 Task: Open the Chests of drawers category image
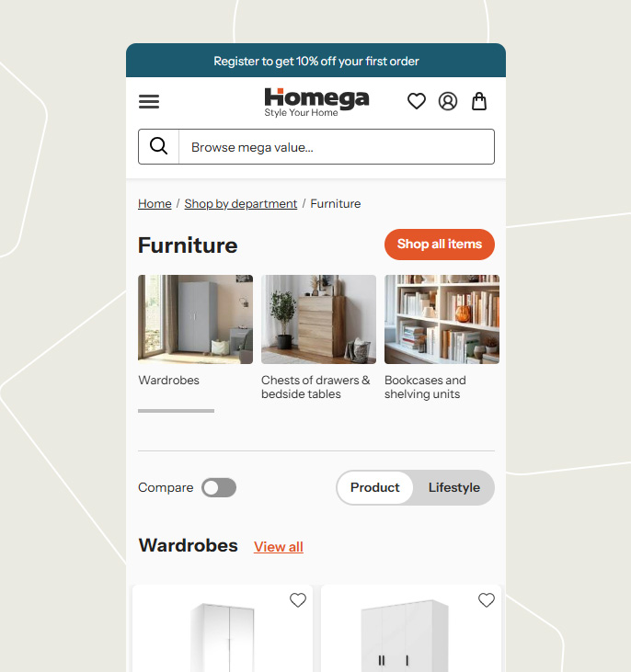pos(318,319)
